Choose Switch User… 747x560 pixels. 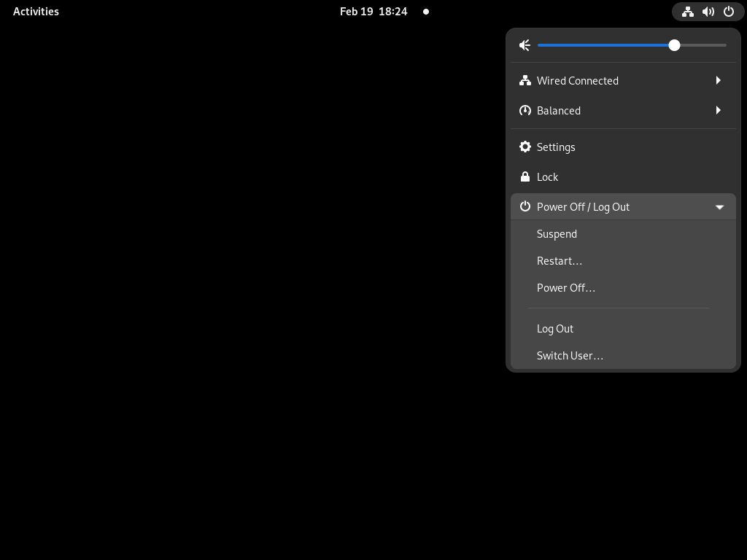point(623,356)
